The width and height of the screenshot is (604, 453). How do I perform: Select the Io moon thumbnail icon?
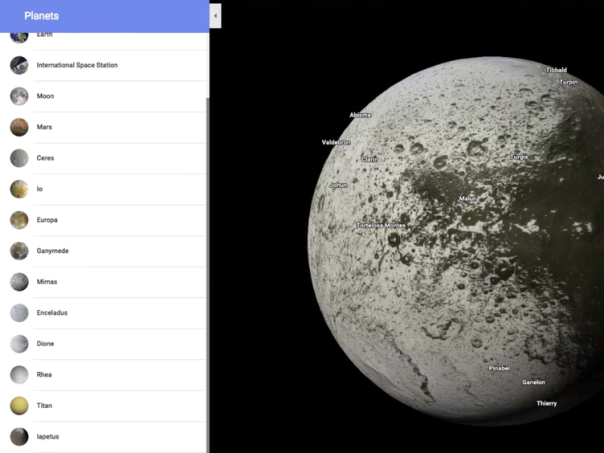[19, 189]
